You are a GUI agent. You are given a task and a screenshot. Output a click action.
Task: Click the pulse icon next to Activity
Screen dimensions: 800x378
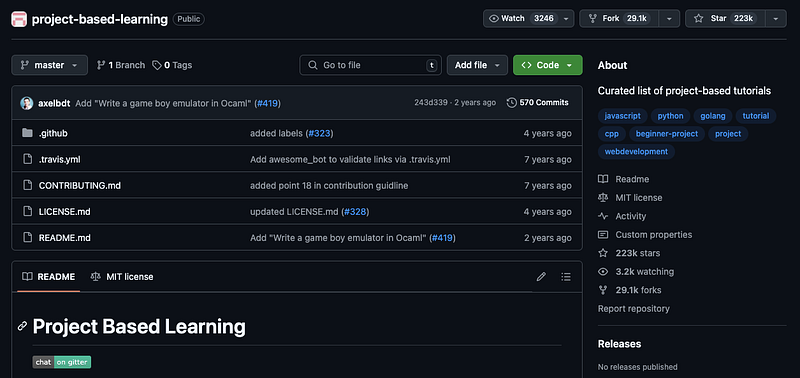click(603, 216)
